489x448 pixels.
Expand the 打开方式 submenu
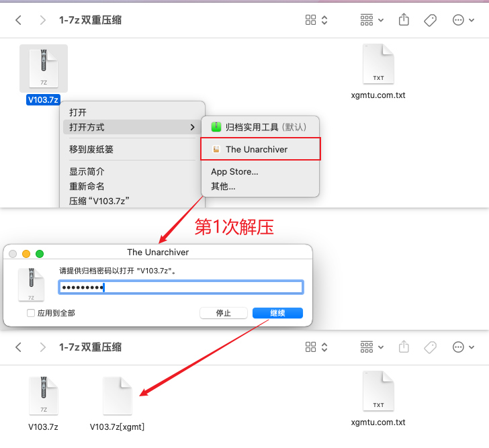tap(131, 127)
